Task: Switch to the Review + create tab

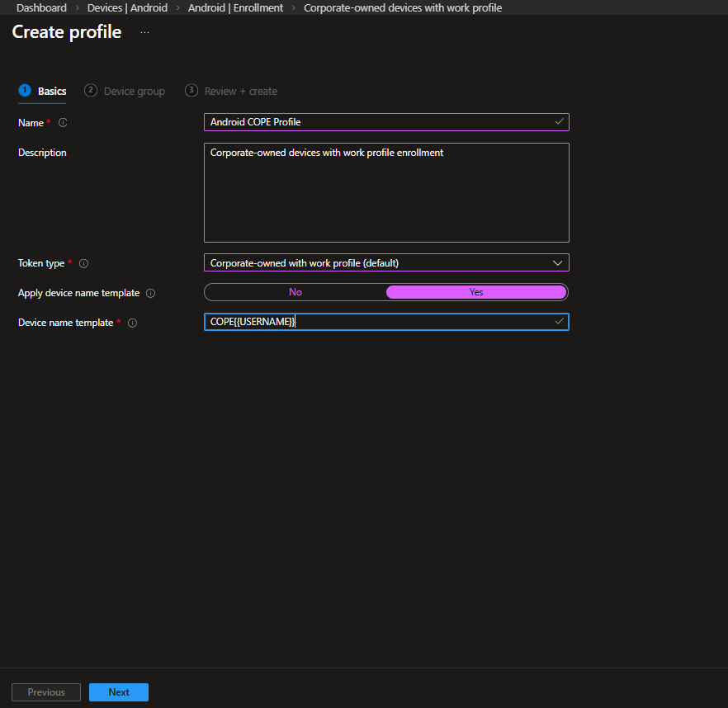Action: [240, 92]
